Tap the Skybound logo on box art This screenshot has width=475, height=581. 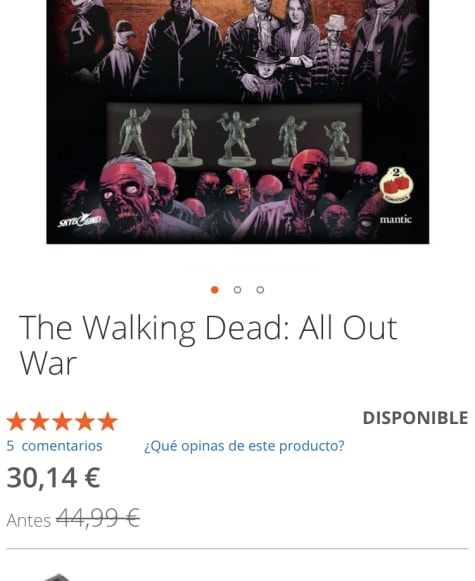pos(79,220)
